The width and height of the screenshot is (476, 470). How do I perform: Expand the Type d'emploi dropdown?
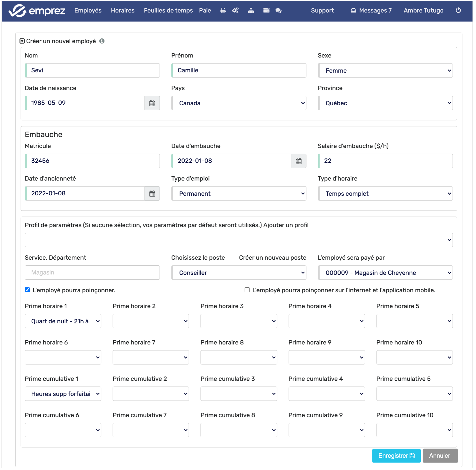(238, 193)
